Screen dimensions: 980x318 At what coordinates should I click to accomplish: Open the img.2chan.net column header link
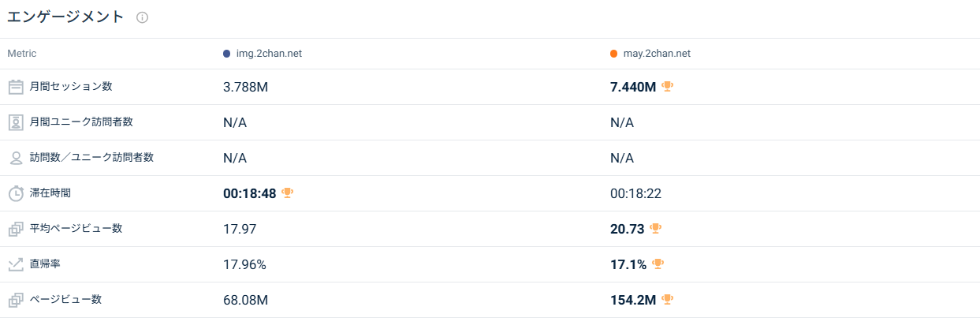tap(269, 54)
